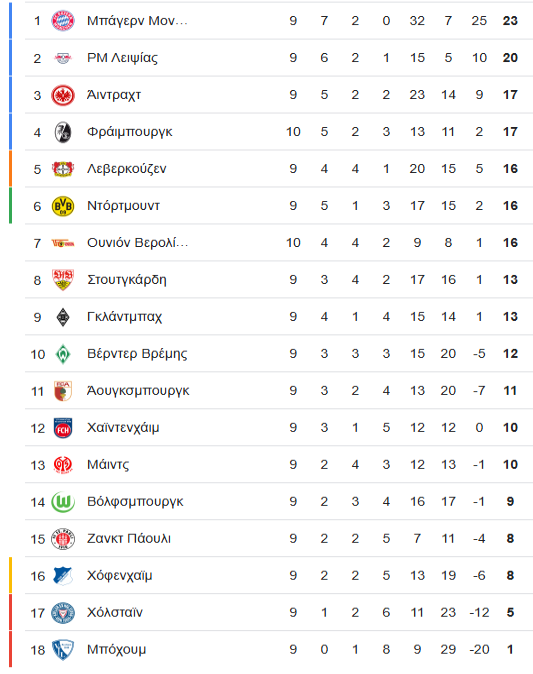Click the Hoffenheim blue crest
This screenshot has height=674, width=533.
pyautogui.click(x=63, y=576)
